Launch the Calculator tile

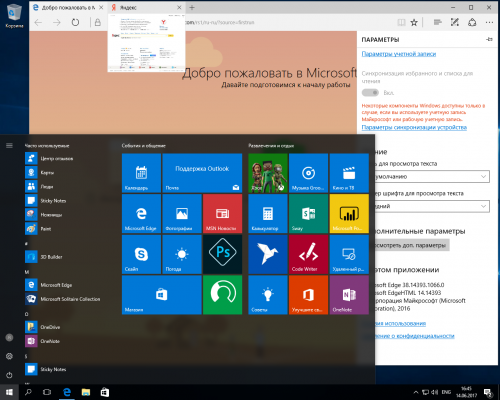(x=268, y=214)
